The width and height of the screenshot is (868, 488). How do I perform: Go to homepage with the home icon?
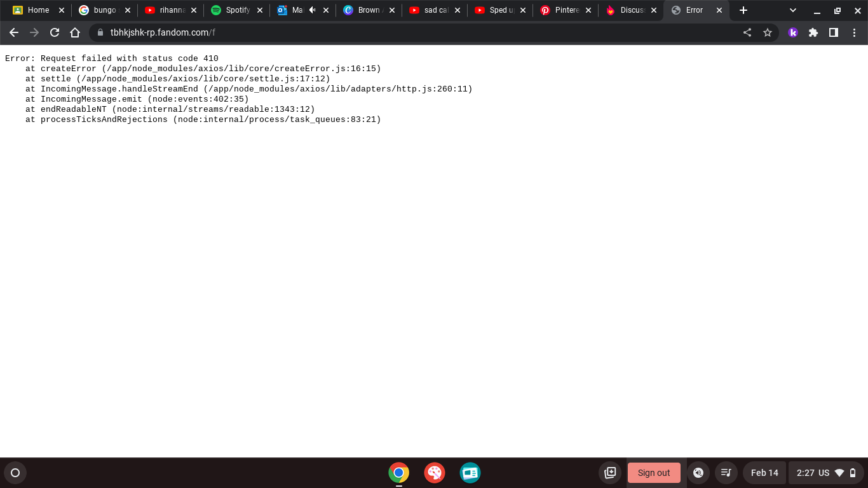(76, 32)
